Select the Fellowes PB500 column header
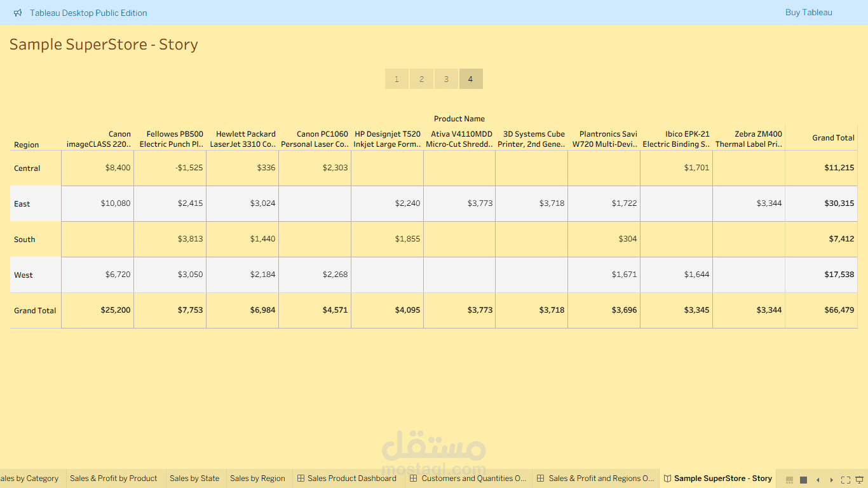Image resolution: width=868 pixels, height=488 pixels. (x=172, y=139)
